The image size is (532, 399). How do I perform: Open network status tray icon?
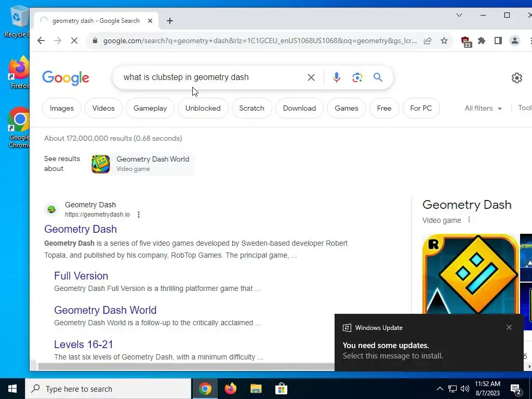pyautogui.click(x=453, y=389)
